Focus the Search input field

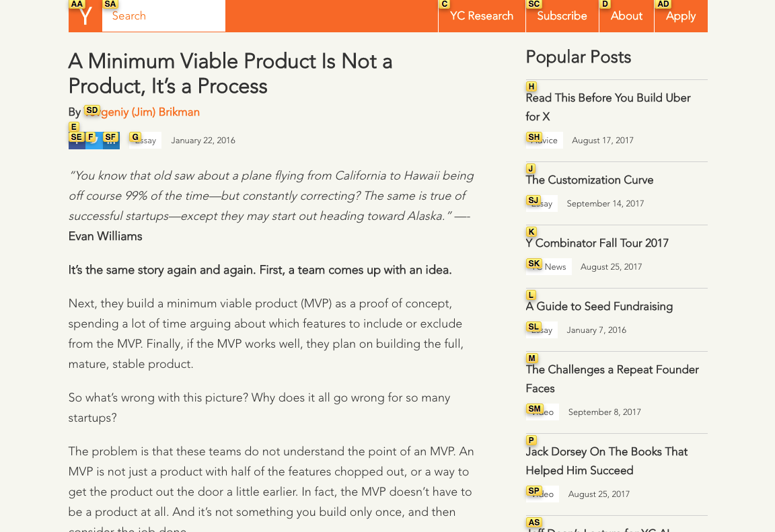click(x=163, y=16)
